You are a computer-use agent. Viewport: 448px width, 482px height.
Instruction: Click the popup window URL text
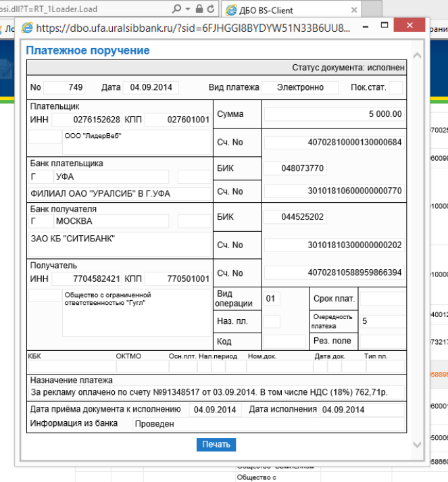[x=193, y=28]
